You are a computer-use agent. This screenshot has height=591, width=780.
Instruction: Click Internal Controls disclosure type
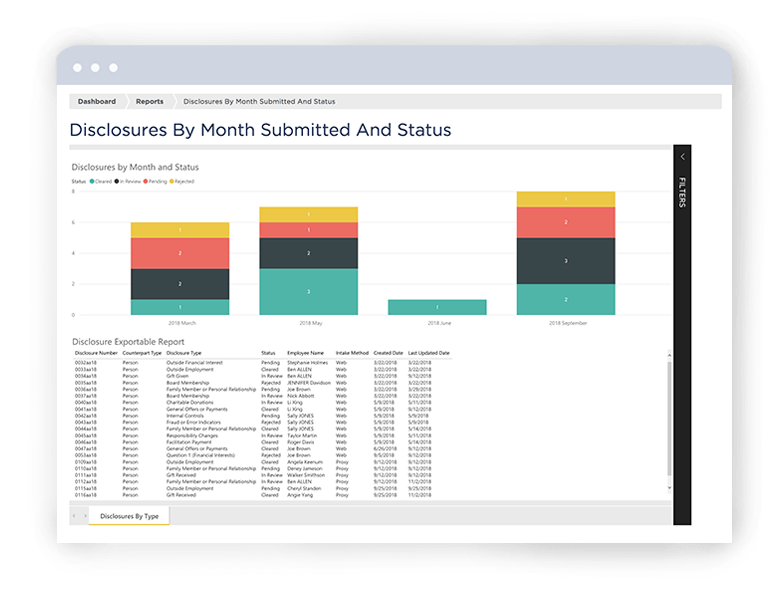tap(185, 415)
